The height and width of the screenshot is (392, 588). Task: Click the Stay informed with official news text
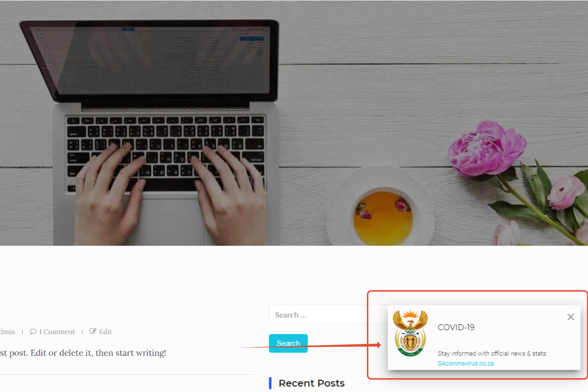pyautogui.click(x=492, y=353)
